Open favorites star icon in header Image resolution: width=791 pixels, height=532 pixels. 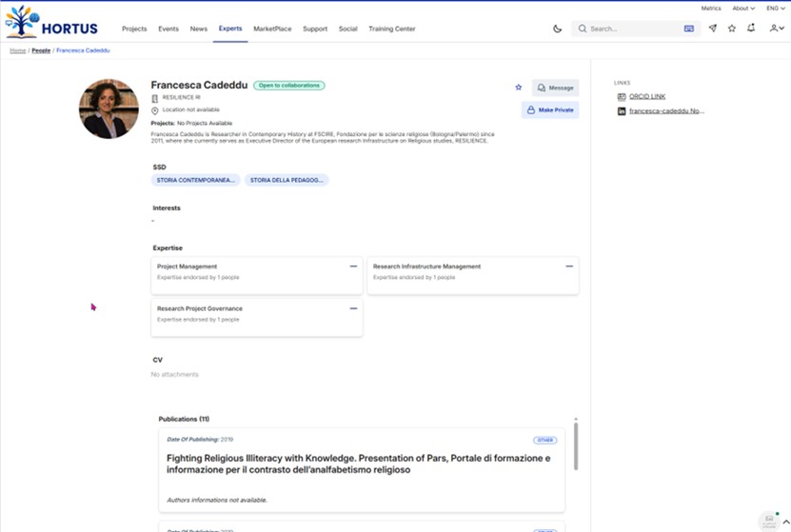731,29
